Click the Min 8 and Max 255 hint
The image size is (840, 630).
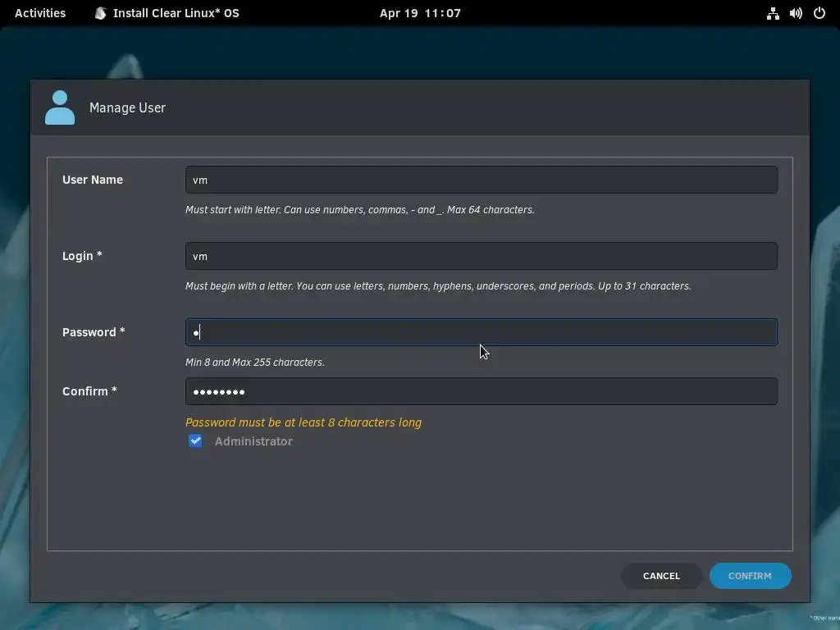255,362
